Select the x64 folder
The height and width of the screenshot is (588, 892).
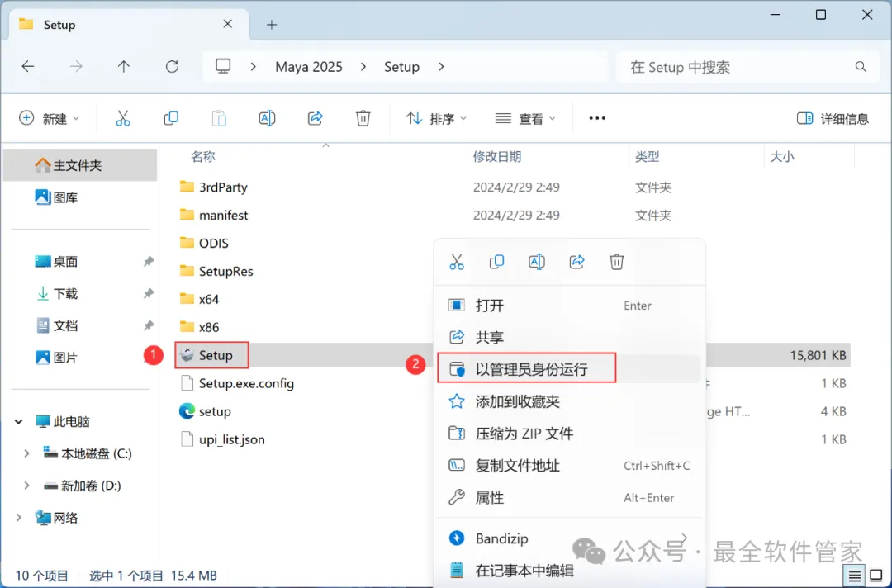(x=199, y=299)
